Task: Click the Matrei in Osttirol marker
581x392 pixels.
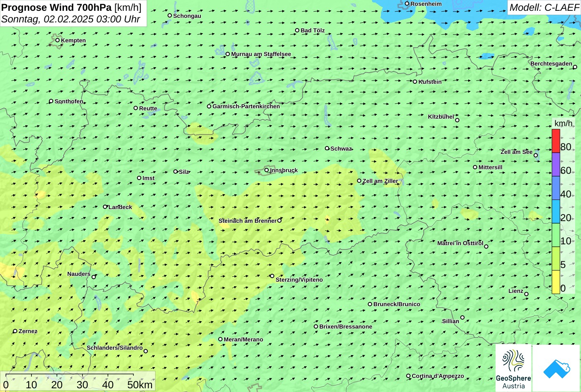Action: coord(486,246)
